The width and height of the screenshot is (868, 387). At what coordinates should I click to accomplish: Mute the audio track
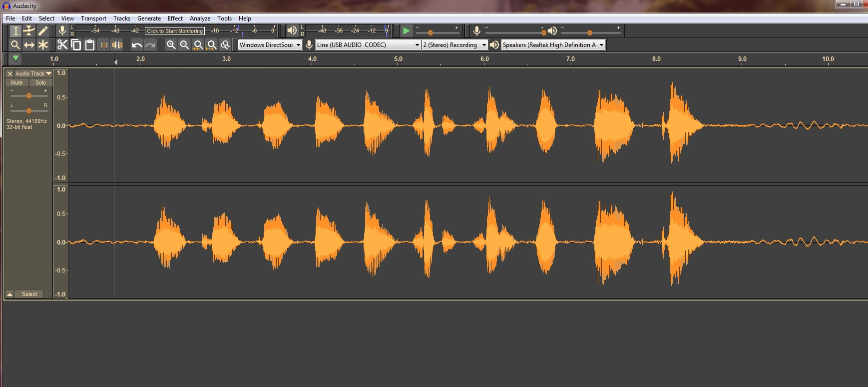click(x=17, y=82)
